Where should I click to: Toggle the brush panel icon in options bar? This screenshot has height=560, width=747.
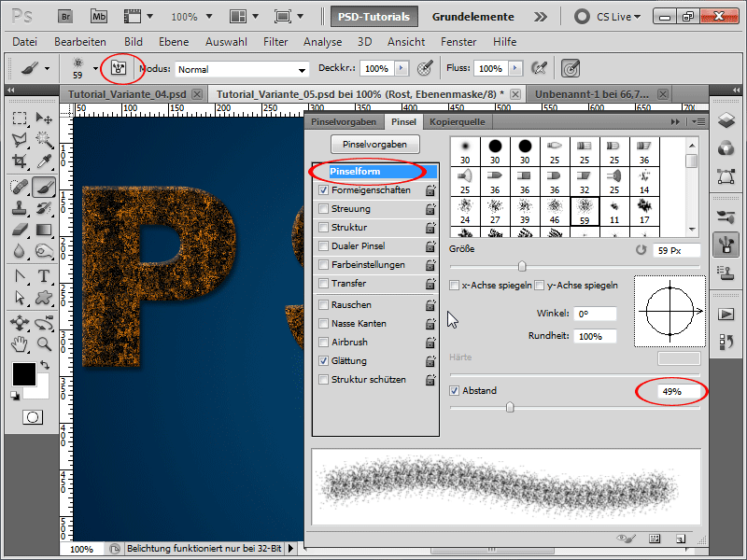[119, 68]
